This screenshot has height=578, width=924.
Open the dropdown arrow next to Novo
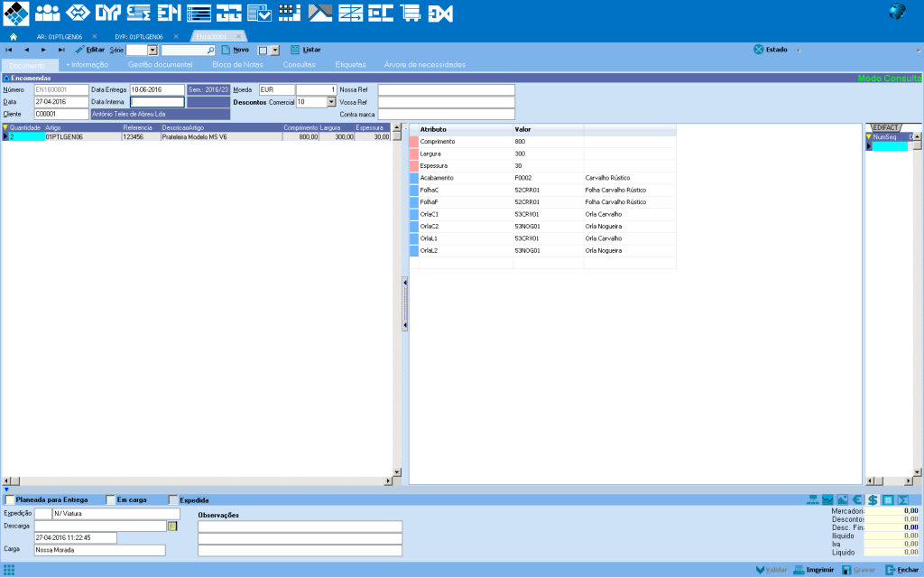274,51
